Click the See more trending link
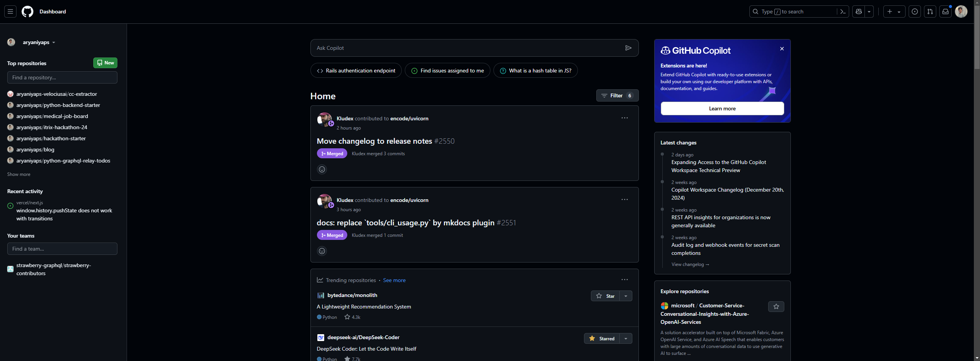This screenshot has height=361, width=980. coord(394,280)
